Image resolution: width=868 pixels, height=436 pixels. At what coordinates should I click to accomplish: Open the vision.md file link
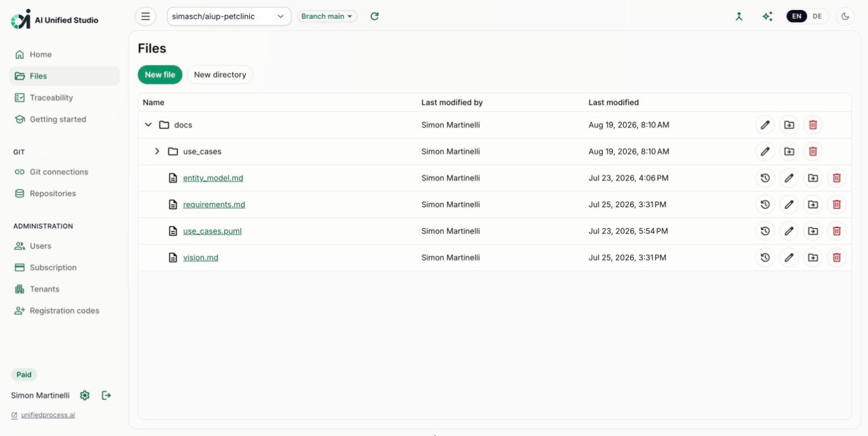200,257
